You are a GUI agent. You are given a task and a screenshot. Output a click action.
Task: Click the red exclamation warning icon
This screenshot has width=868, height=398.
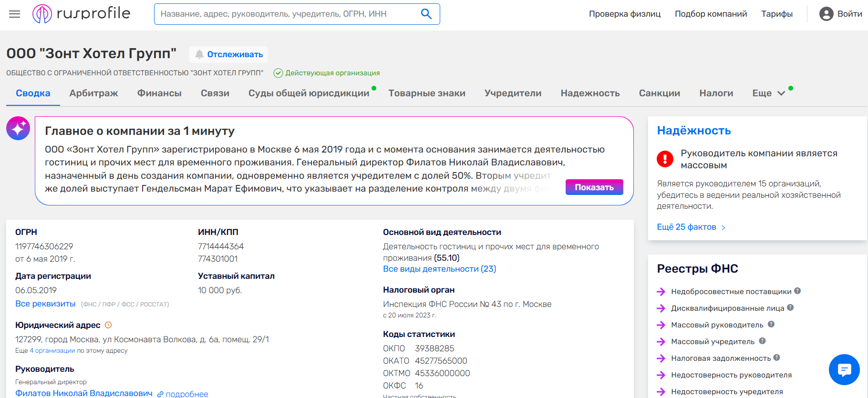pyautogui.click(x=665, y=159)
